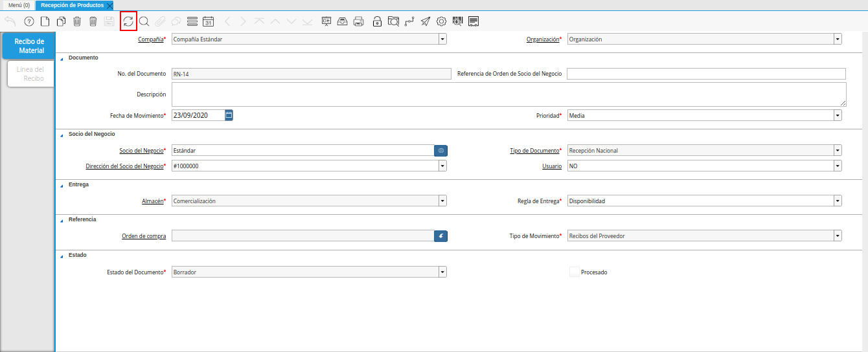Viewport: 868px width, 352px height.
Task: Create a new record with the blank page icon
Action: (x=45, y=21)
